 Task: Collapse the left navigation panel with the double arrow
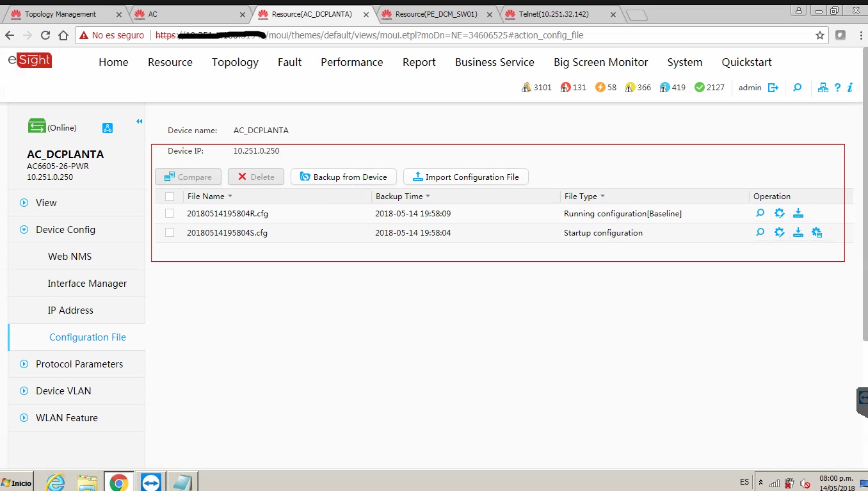tap(139, 121)
